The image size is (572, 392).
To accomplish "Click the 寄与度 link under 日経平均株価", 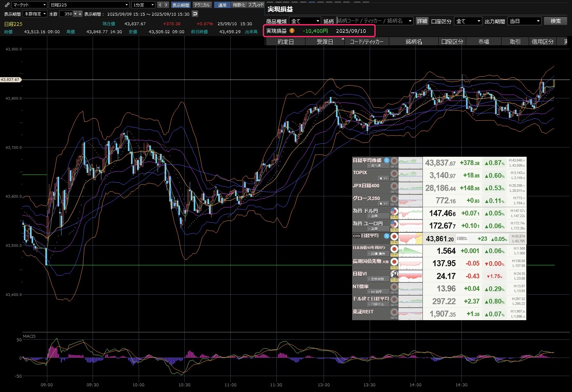I will tap(378, 166).
